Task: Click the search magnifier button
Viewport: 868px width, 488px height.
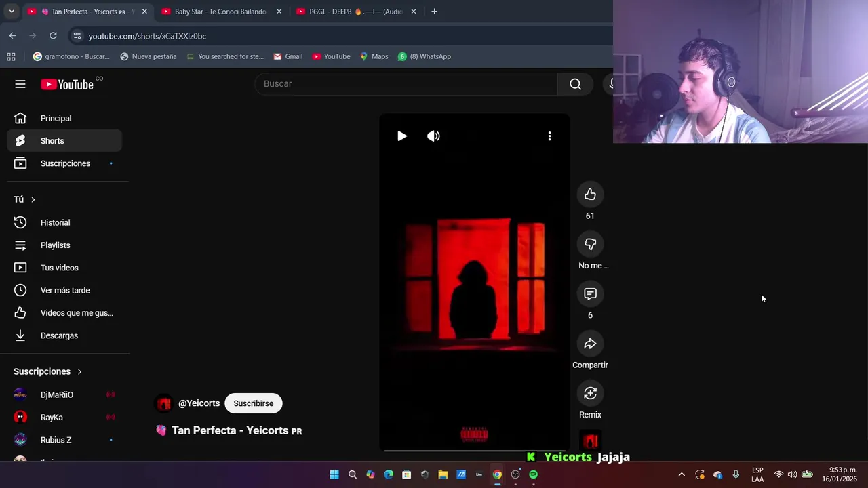Action: point(575,84)
